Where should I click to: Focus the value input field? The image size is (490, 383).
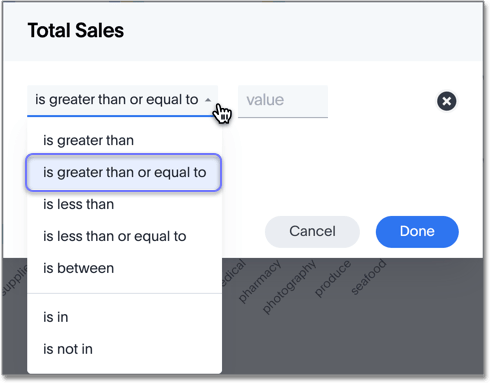point(283,101)
